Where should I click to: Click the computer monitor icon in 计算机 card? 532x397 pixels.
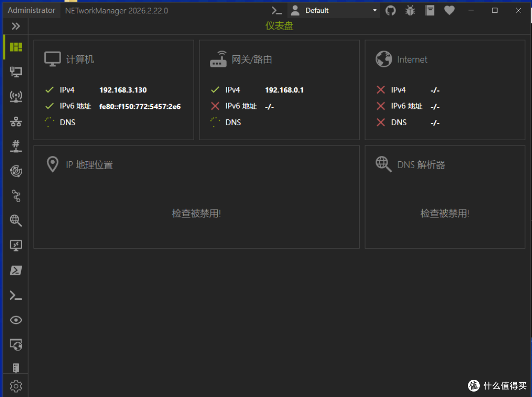tap(53, 59)
